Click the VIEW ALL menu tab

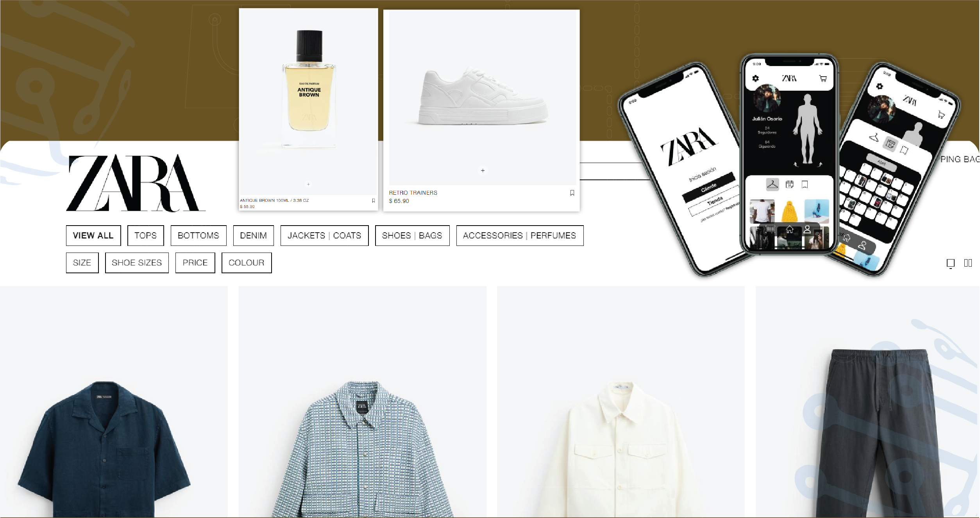(93, 235)
